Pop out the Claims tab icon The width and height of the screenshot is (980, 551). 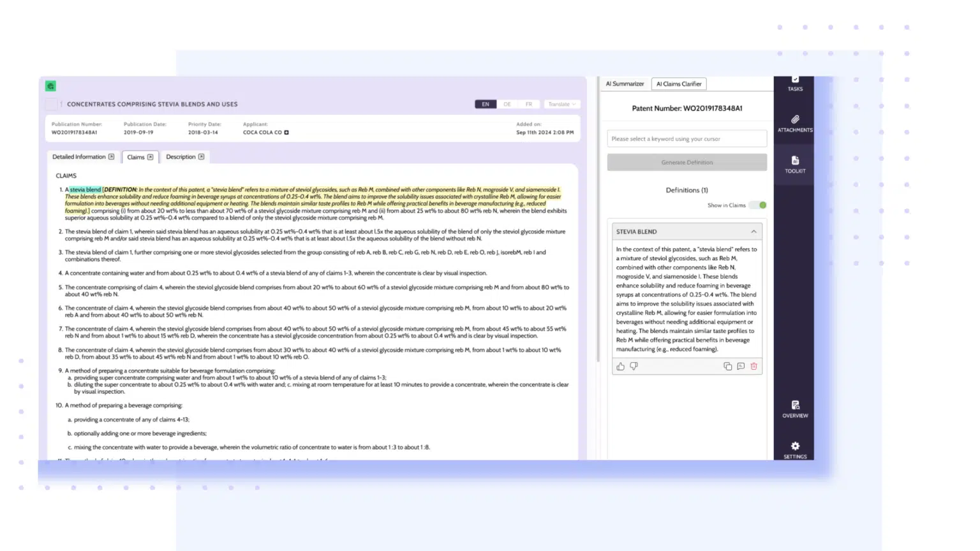(x=151, y=157)
